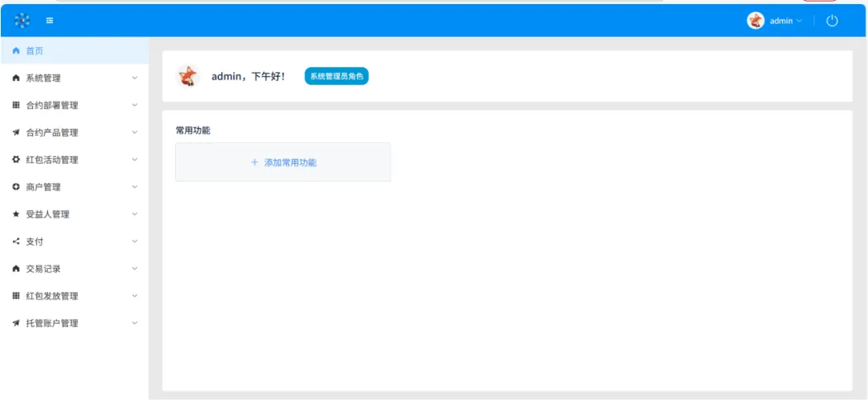Expand the 商户管理 menu chevron

[135, 187]
